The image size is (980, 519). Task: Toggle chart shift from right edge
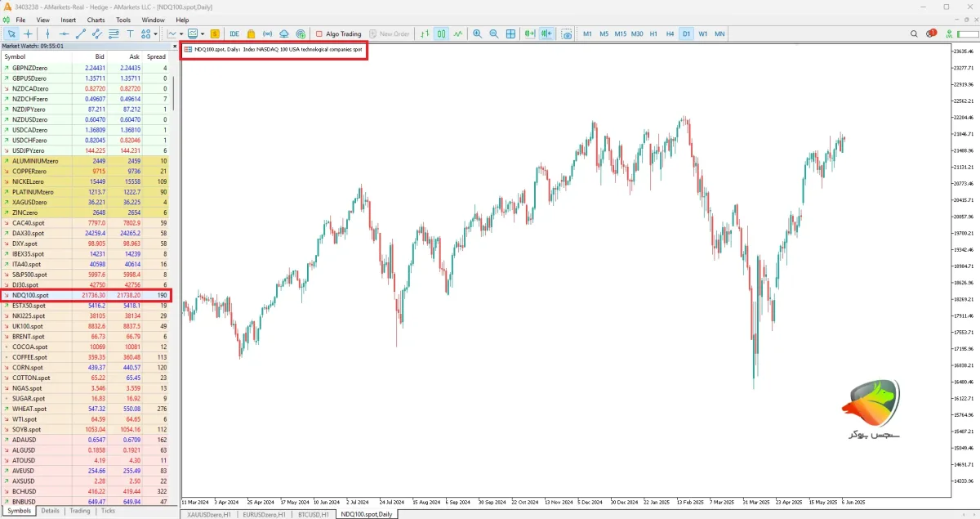pos(546,34)
